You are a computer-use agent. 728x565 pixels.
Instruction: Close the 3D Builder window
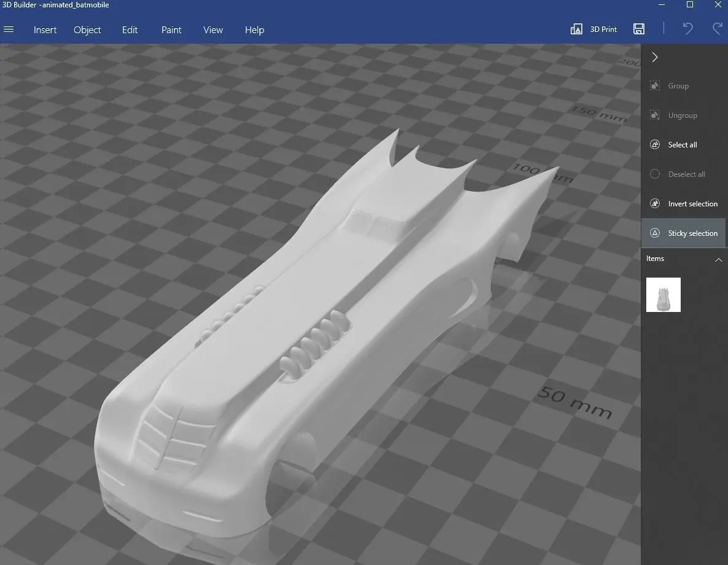click(x=718, y=5)
